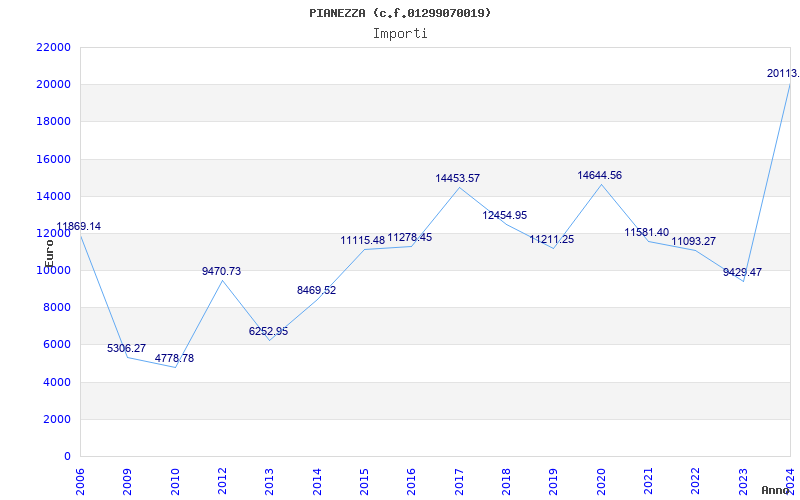Click the chart title PIANEZZA
The width and height of the screenshot is (800, 500).
(400, 13)
